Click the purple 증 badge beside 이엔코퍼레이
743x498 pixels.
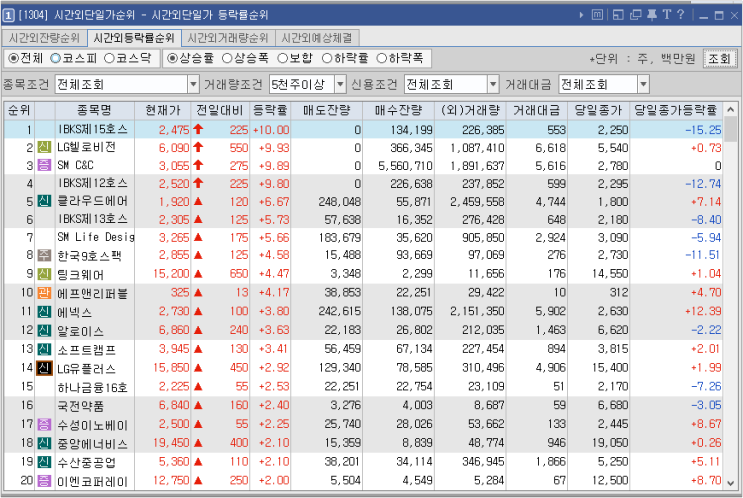point(44,481)
